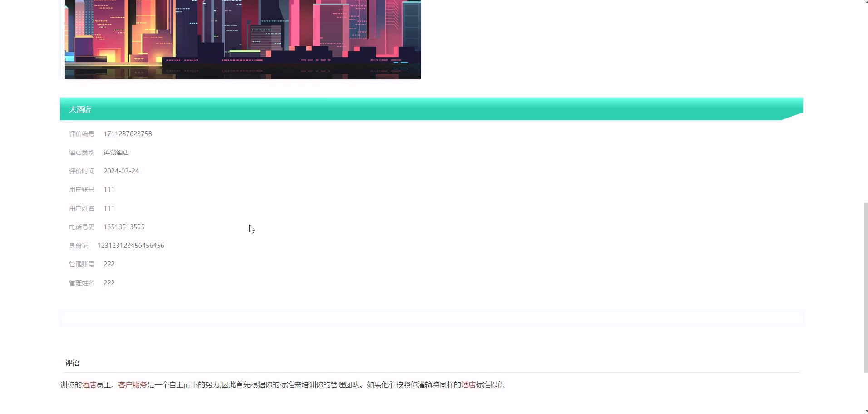The width and height of the screenshot is (868, 414).
Task: Click the 电话号码 field label
Action: pyautogui.click(x=82, y=227)
